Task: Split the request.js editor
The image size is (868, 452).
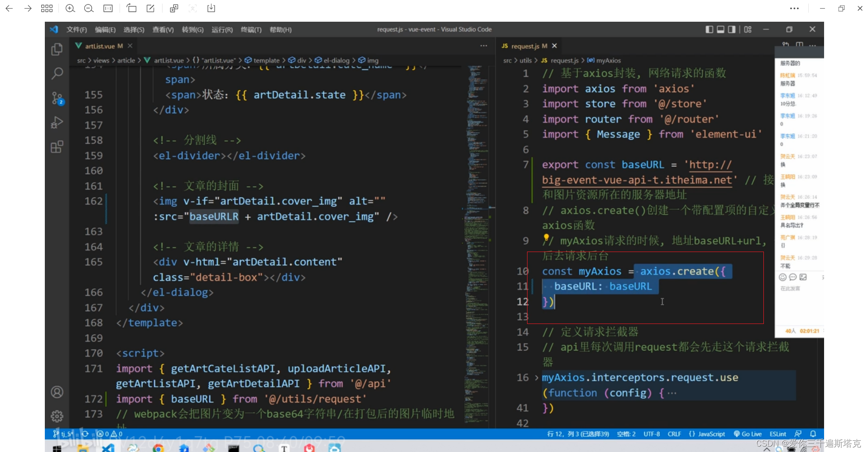Action: point(800,44)
